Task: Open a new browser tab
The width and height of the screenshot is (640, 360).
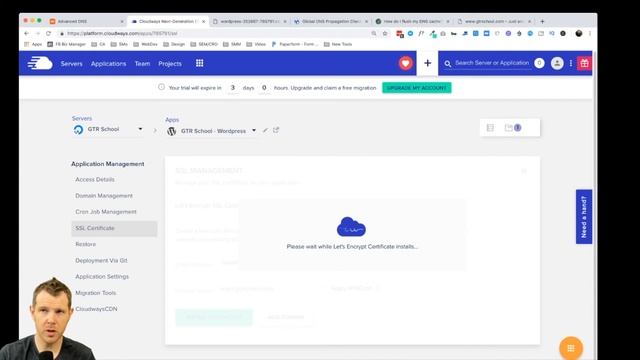Action: (x=542, y=21)
